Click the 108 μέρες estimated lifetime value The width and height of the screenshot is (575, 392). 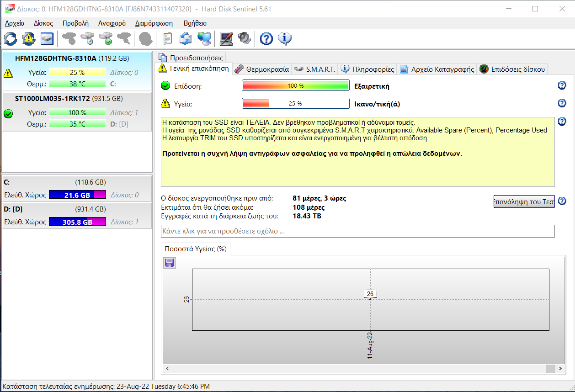(x=309, y=207)
